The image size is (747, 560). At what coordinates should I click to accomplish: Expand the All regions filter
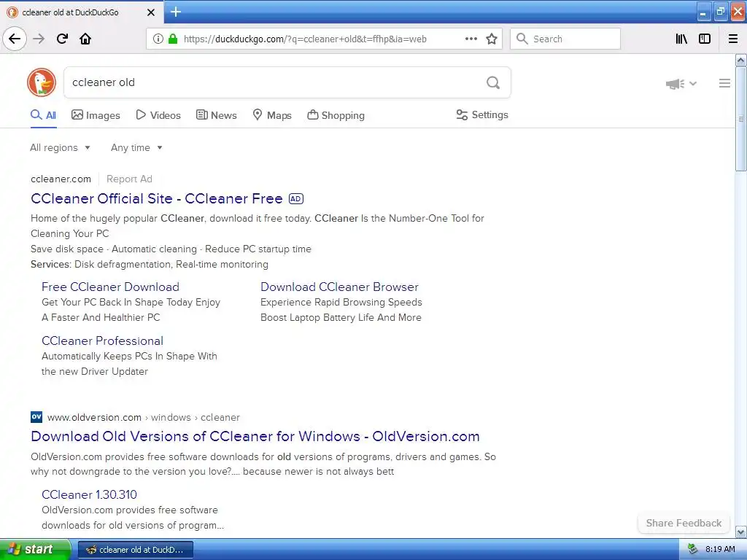point(60,147)
